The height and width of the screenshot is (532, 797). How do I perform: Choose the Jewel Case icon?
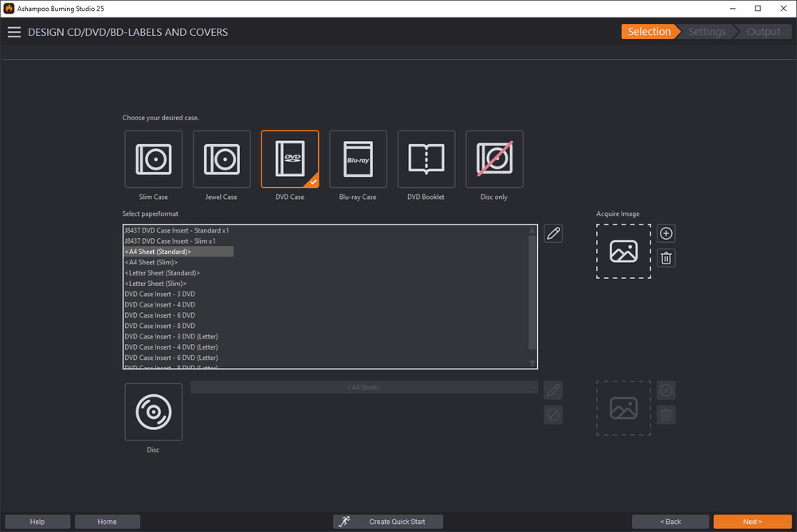222,159
